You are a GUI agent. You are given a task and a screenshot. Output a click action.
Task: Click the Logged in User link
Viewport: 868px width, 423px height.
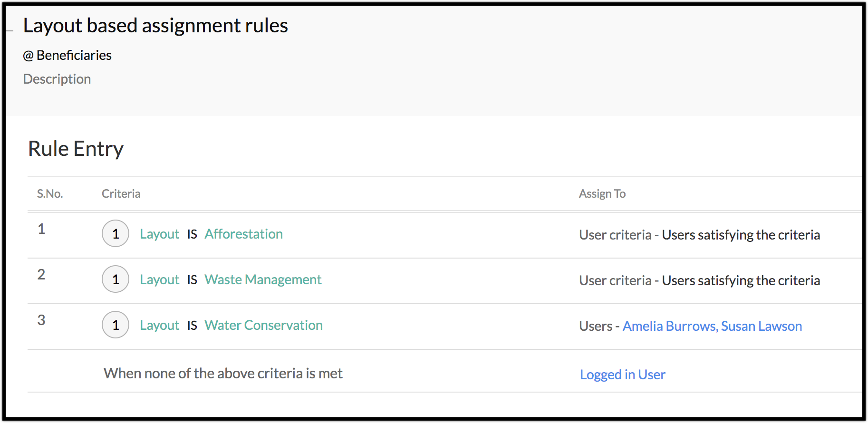click(x=622, y=375)
